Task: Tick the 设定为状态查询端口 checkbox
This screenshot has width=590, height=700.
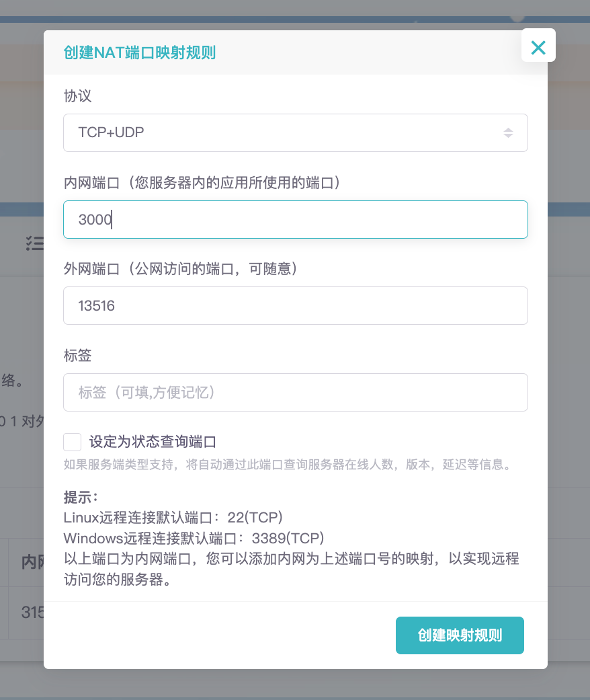Action: click(x=73, y=442)
